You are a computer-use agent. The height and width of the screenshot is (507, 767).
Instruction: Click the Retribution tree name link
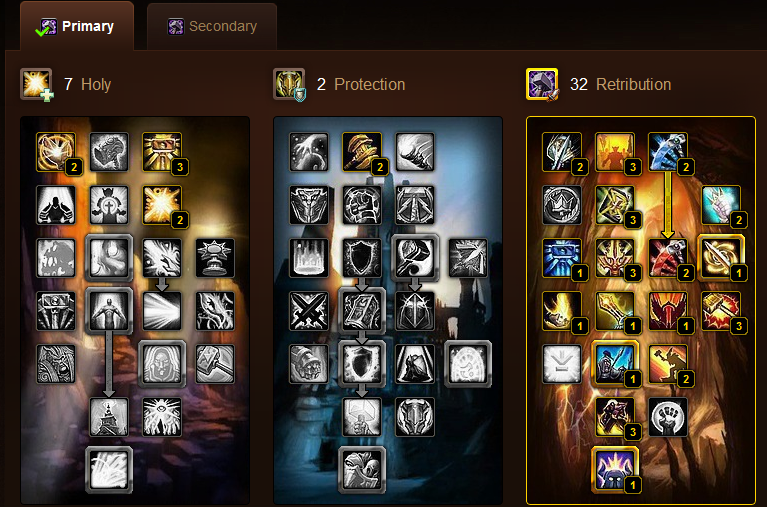pos(633,84)
